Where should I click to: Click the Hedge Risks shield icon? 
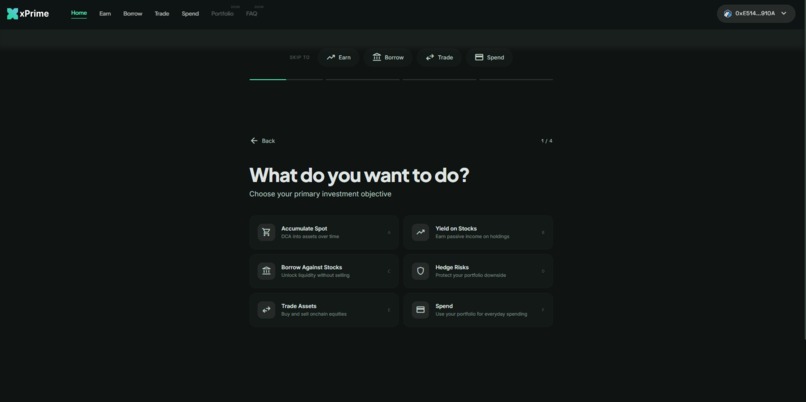coord(420,271)
